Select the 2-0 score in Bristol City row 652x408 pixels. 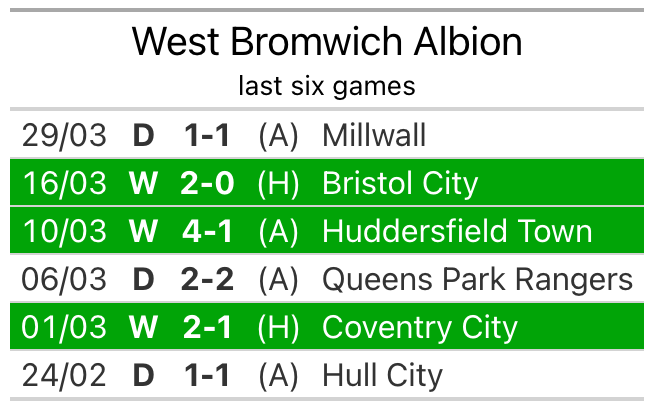coord(207,183)
